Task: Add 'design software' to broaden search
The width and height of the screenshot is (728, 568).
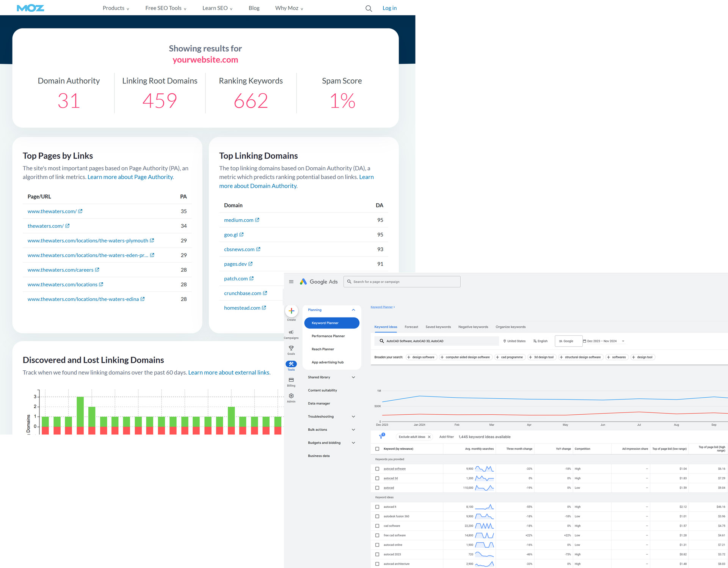Action: [421, 357]
